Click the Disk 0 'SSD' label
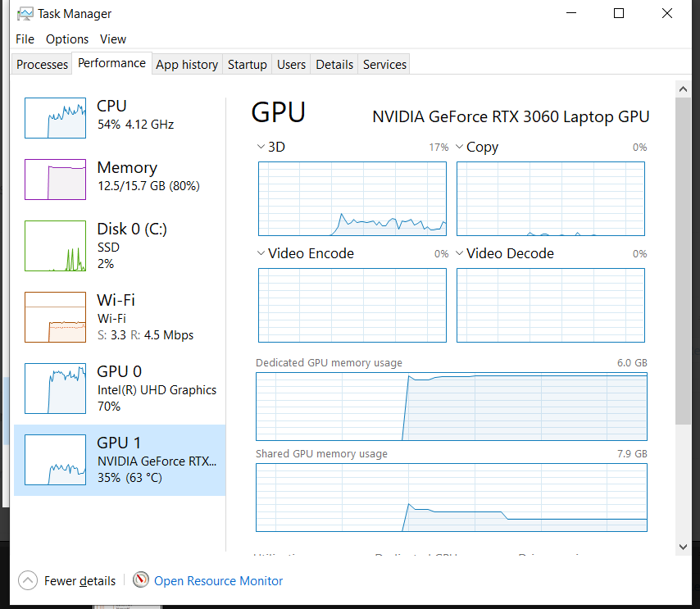The width and height of the screenshot is (700, 609). pyautogui.click(x=108, y=248)
